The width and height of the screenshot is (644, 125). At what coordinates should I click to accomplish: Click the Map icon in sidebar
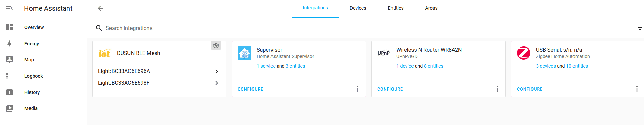tap(9, 60)
